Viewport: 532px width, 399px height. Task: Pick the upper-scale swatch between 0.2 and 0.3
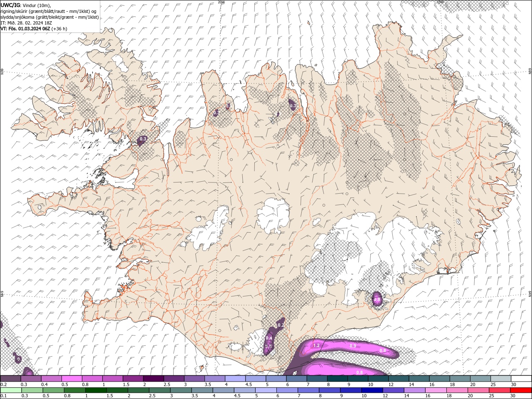tap(10, 379)
